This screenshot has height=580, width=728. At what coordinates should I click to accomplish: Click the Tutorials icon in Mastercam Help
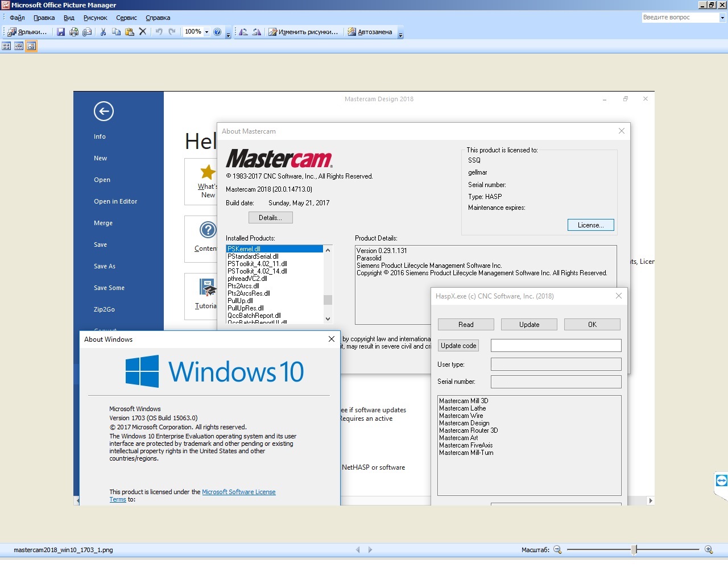click(208, 287)
